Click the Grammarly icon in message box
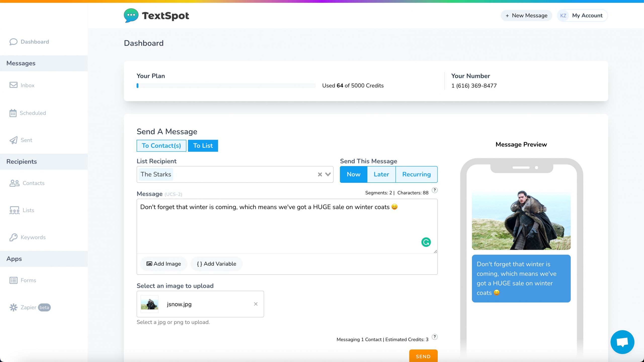The height and width of the screenshot is (362, 644). (426, 242)
